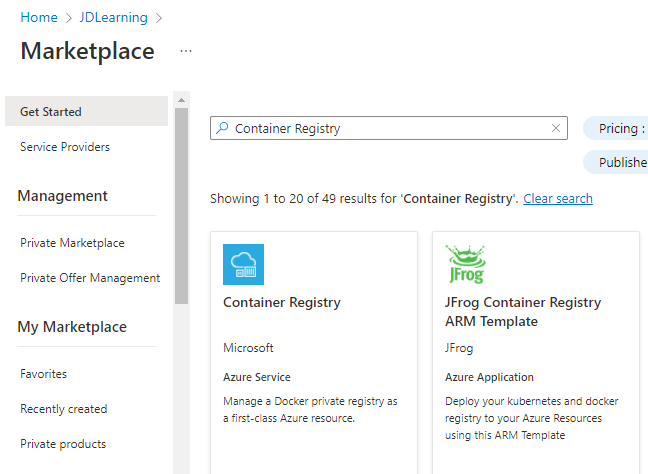
Task: Open Service Providers section
Action: (65, 147)
